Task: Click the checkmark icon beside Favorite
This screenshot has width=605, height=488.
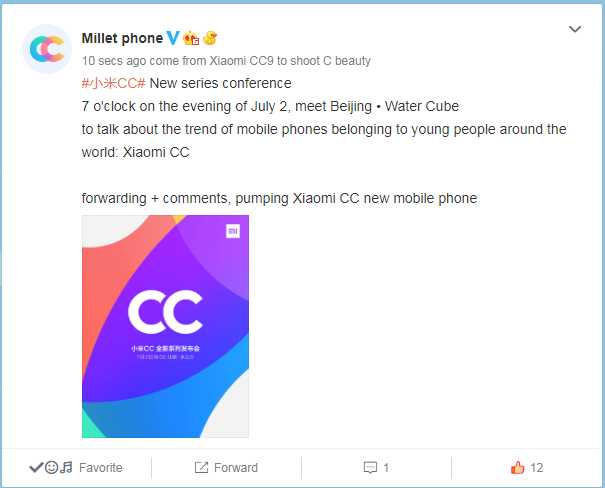Action: 36,468
